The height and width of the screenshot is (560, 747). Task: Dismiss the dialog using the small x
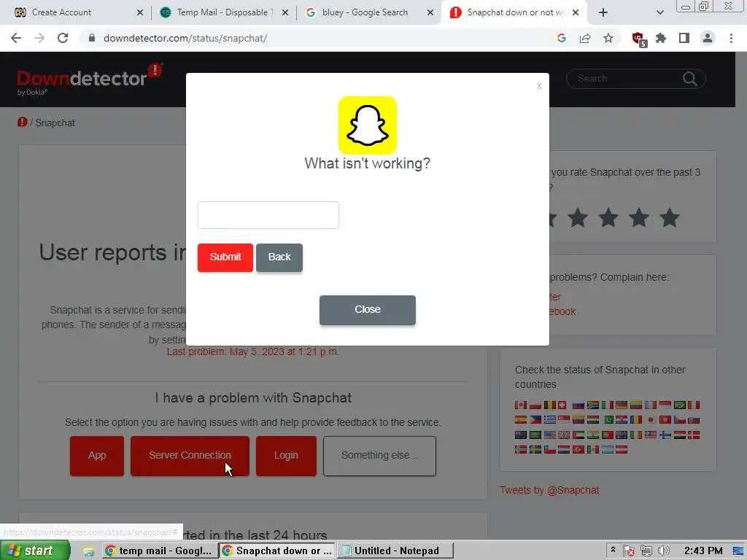(539, 86)
